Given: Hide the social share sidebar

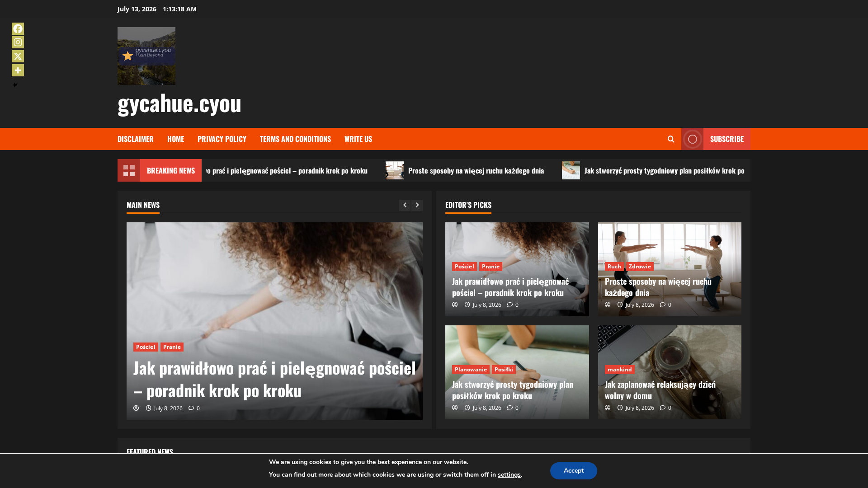Looking at the screenshot, I should (x=15, y=85).
